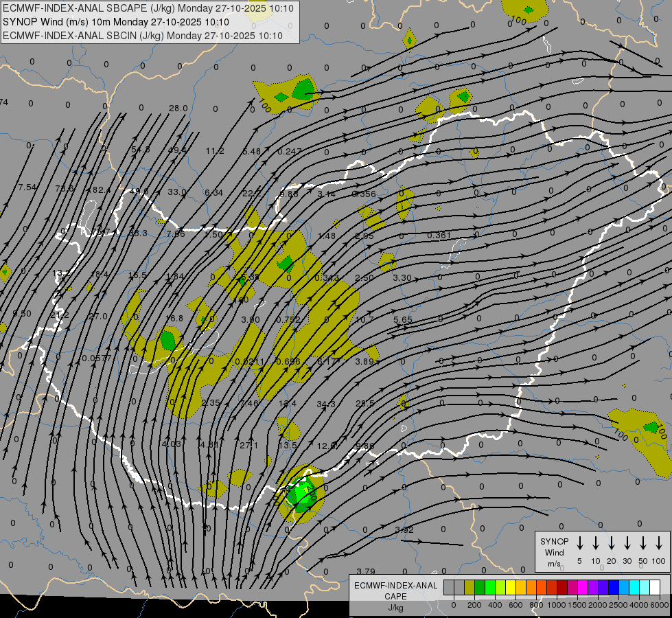The height and width of the screenshot is (618, 672).
Task: Click the 30 m/s wind arrow in legend
Action: [x=627, y=542]
